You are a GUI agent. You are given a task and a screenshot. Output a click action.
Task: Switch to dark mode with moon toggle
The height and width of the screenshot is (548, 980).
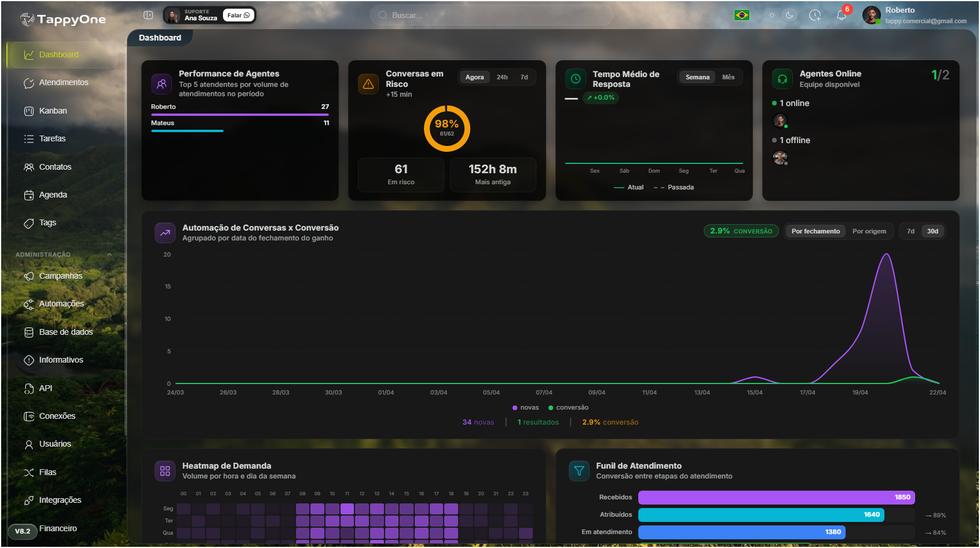pyautogui.click(x=789, y=15)
